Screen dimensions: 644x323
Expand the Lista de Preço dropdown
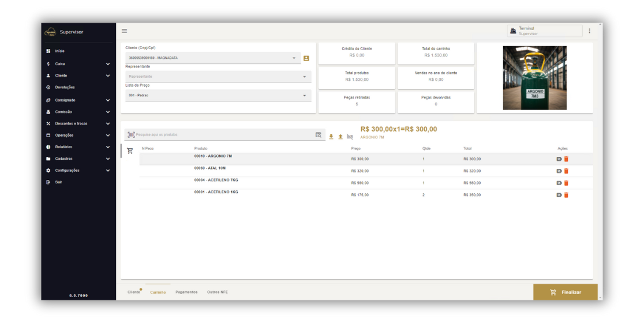pyautogui.click(x=305, y=96)
